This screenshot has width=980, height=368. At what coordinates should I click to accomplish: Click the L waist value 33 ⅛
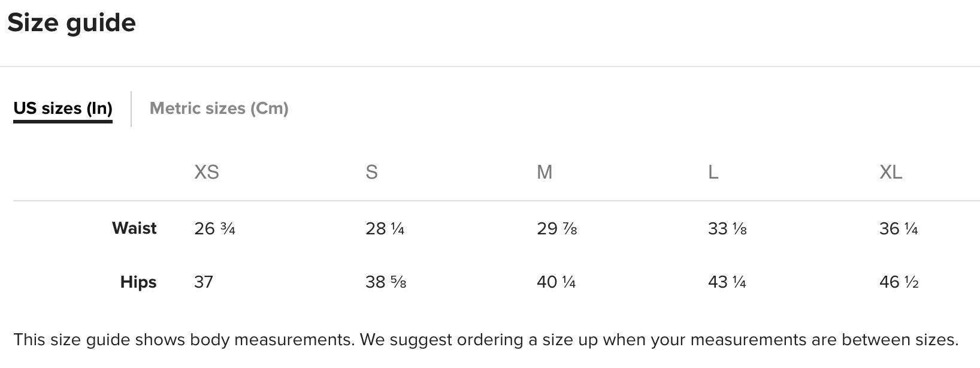pos(727,229)
